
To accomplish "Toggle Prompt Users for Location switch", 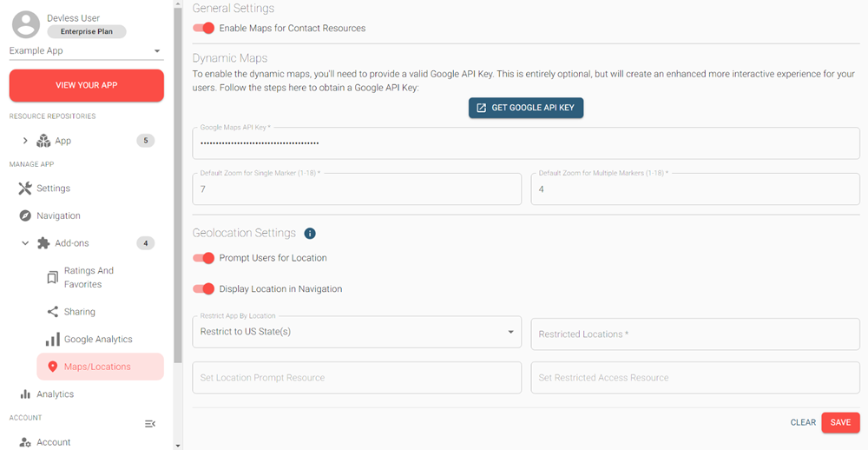I will [203, 258].
